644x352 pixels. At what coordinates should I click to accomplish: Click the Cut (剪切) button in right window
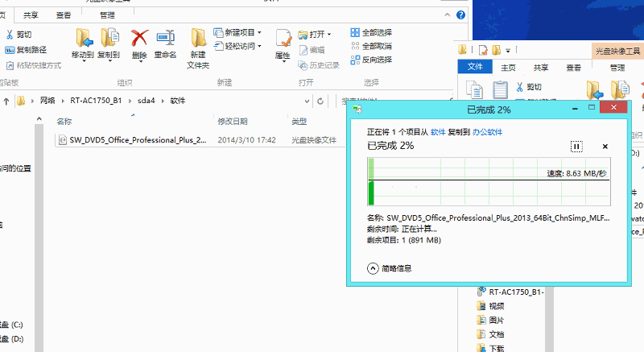(529, 87)
